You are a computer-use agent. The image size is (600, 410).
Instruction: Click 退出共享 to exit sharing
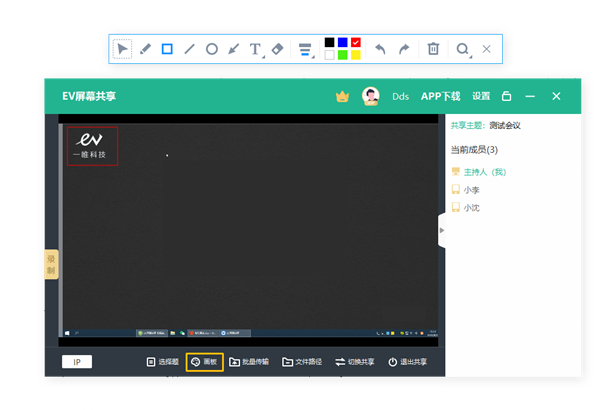(x=407, y=362)
